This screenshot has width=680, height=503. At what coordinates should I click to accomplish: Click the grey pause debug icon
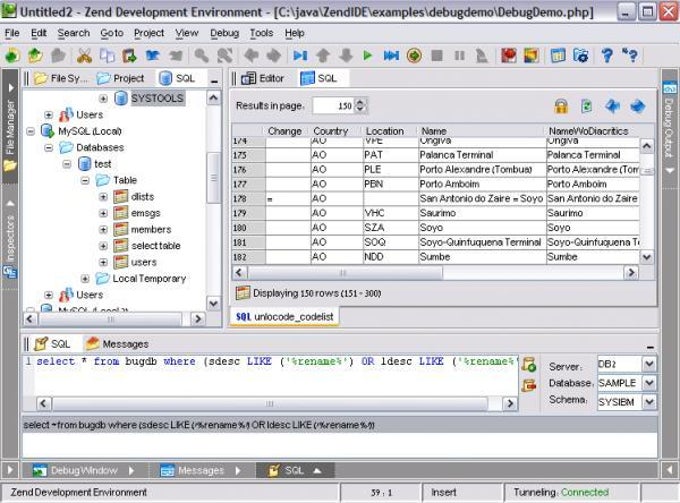460,56
